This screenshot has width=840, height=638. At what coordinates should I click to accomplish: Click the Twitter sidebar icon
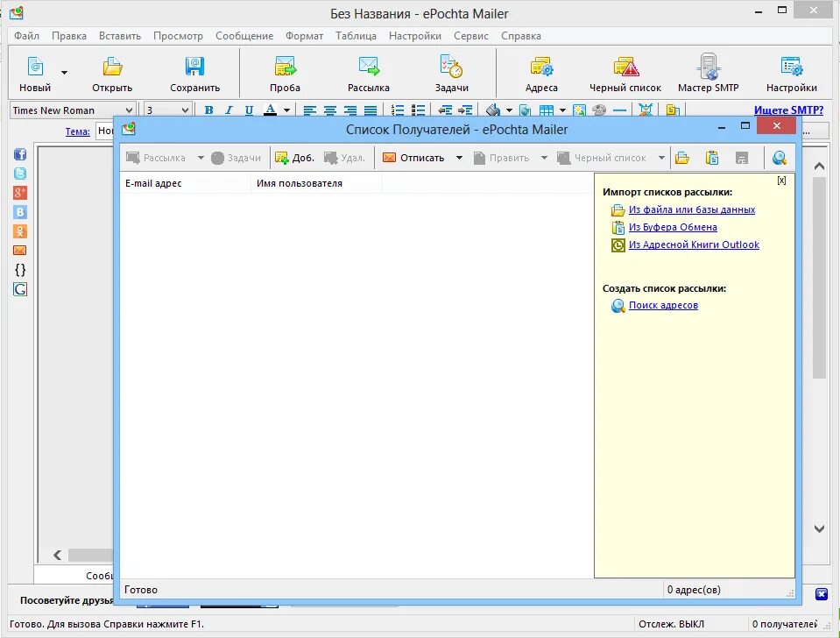pos(20,174)
